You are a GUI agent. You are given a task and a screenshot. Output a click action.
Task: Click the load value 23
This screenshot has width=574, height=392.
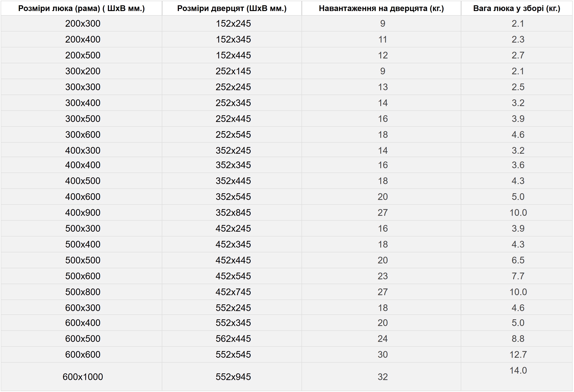point(383,276)
